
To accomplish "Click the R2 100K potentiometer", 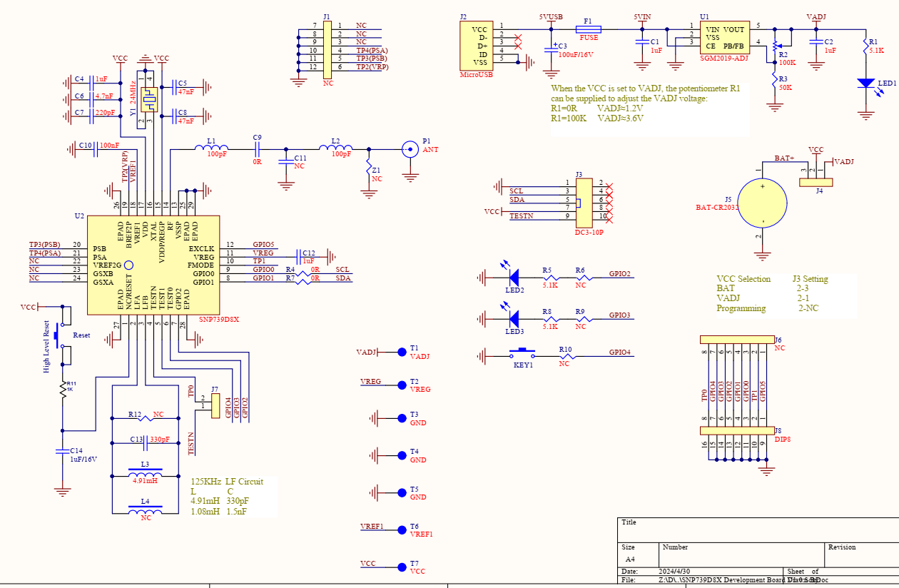I will coord(775,46).
